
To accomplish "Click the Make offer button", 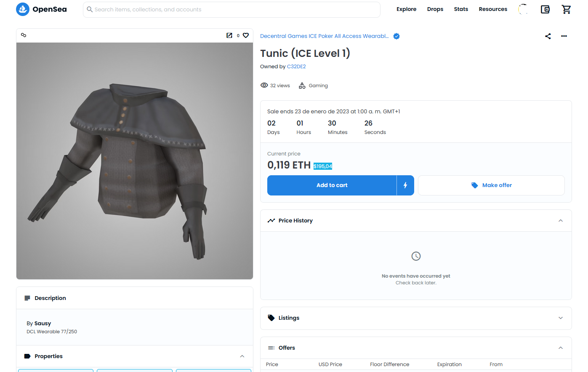I will coord(491,185).
